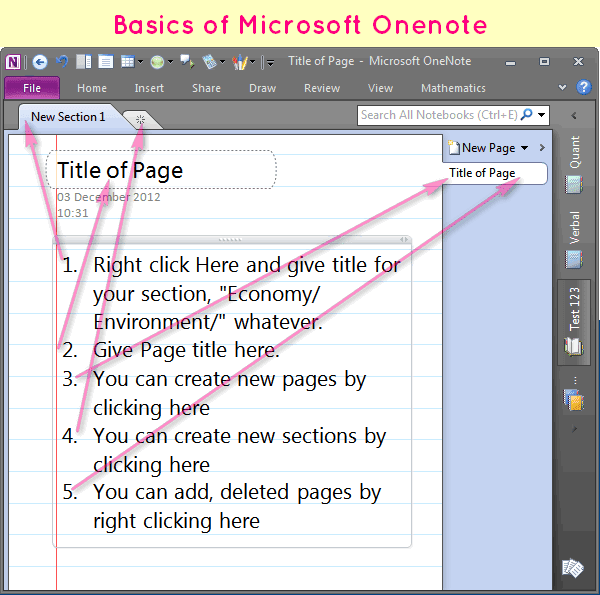This screenshot has width=600, height=595.
Task: Open the Verbal notebook
Action: click(x=574, y=240)
